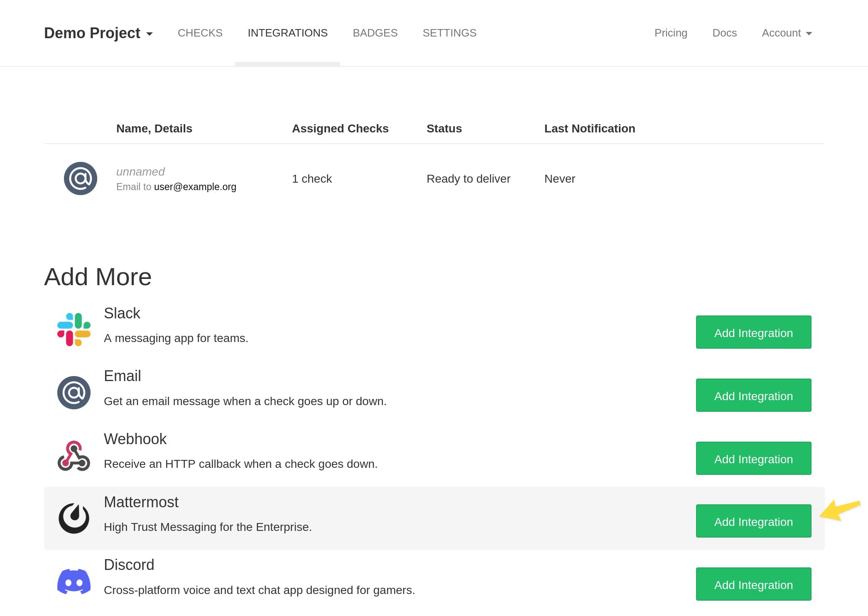The height and width of the screenshot is (616, 868).
Task: Add Integration for Email
Action: coord(753,395)
